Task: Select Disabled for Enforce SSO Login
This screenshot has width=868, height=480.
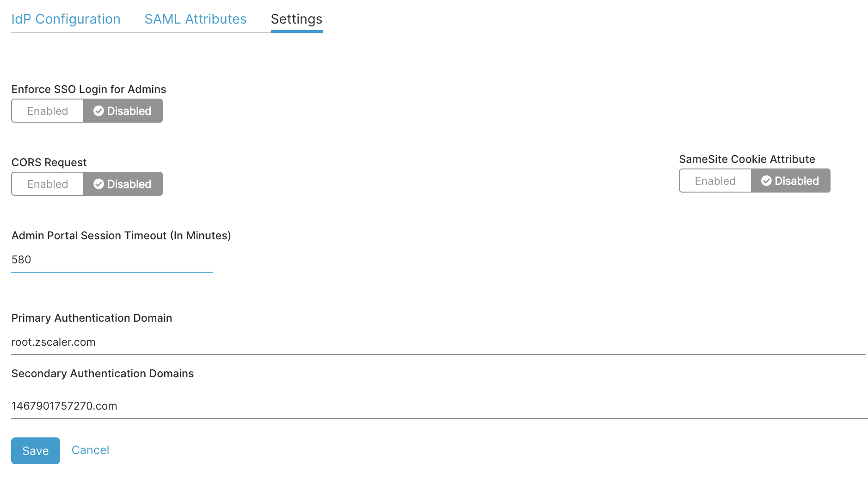Action: (x=123, y=111)
